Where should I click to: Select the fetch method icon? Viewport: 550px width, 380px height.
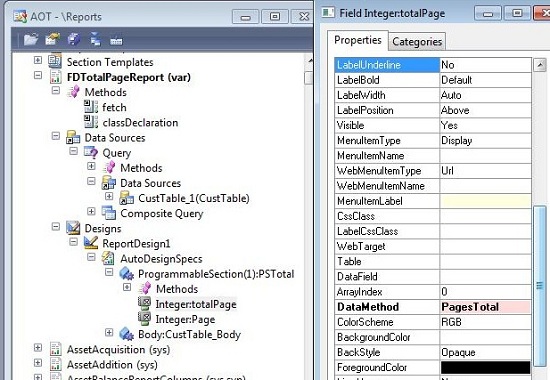[91, 107]
